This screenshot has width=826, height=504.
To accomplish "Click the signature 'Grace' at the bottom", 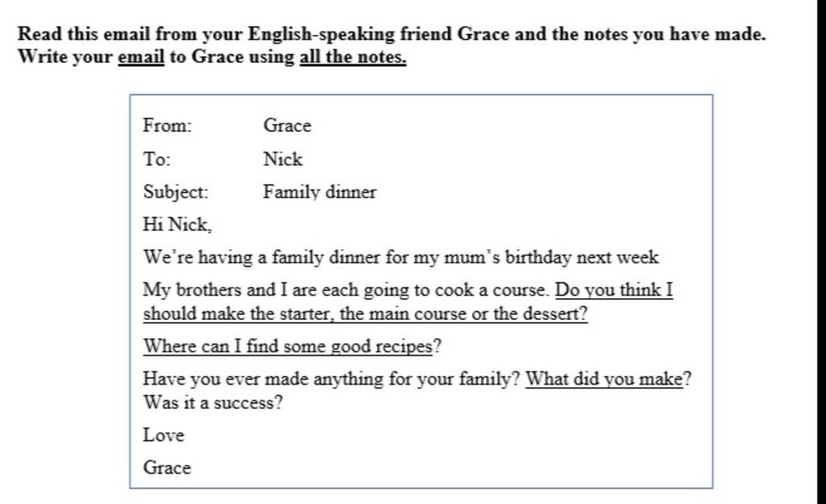I will [x=166, y=469].
